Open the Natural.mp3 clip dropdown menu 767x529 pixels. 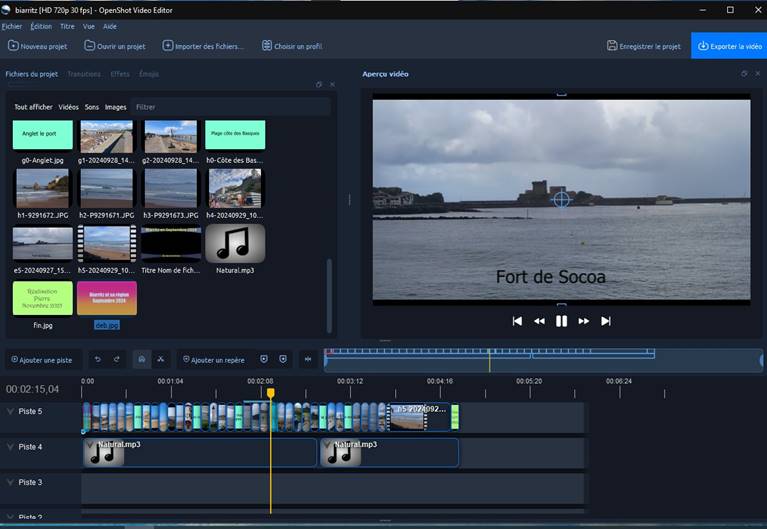point(90,445)
